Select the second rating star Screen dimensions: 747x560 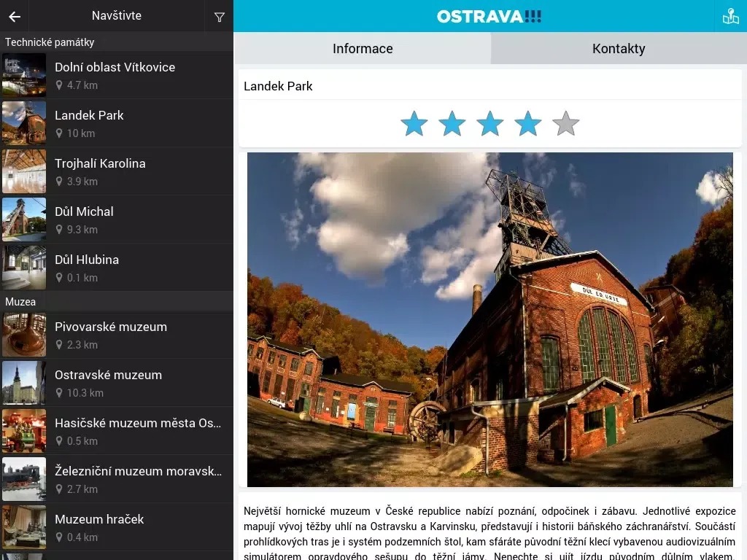tap(452, 123)
